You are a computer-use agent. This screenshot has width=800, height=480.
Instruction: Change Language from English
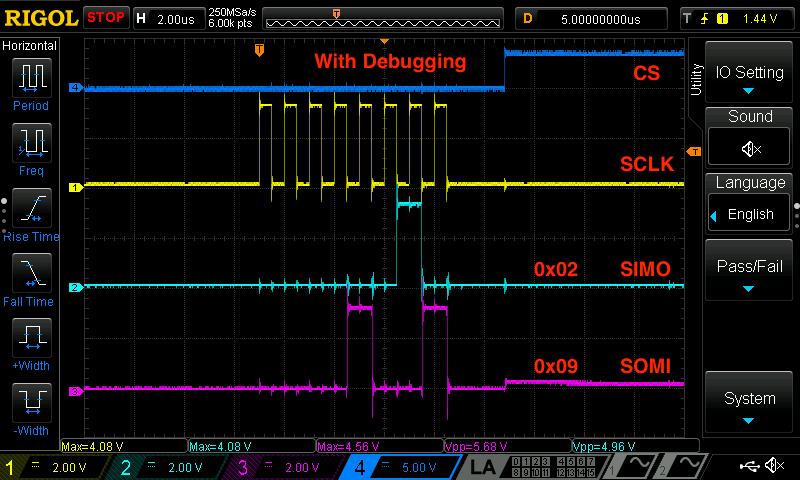tap(749, 214)
